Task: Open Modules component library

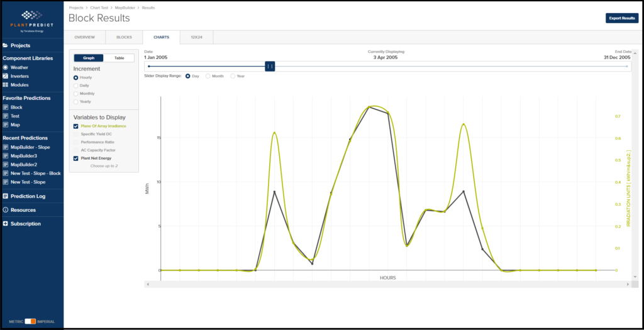Action: click(19, 85)
